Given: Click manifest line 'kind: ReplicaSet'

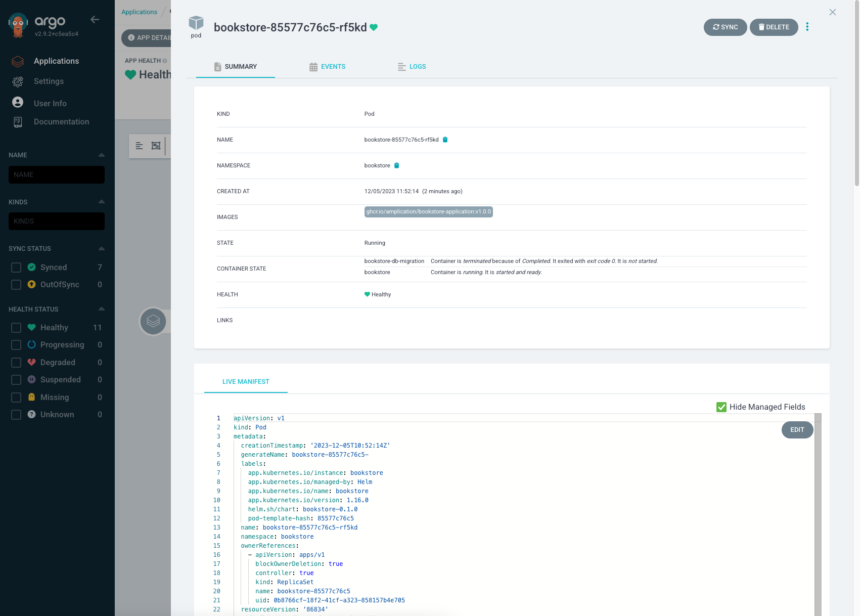Looking at the screenshot, I should pos(284,582).
